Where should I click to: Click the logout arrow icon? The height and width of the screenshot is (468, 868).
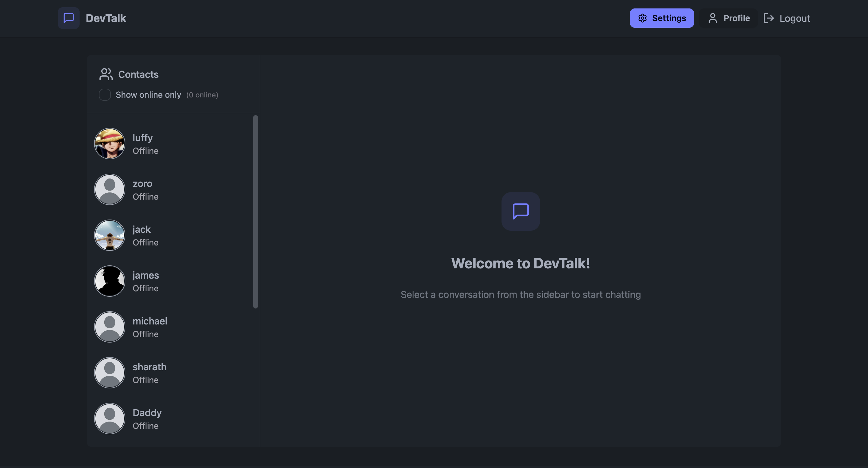[769, 18]
